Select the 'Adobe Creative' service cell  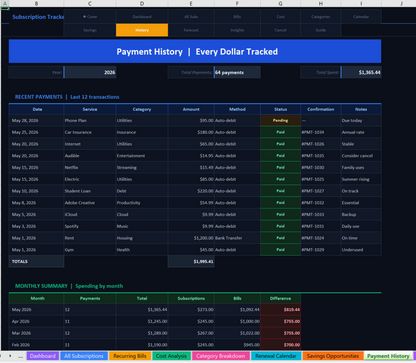pos(90,203)
